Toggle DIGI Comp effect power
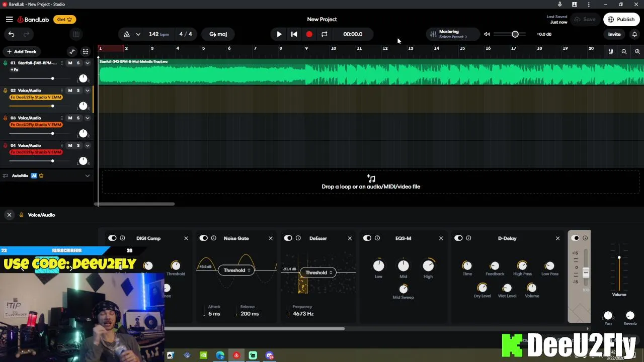This screenshot has height=362, width=644. [x=112, y=238]
